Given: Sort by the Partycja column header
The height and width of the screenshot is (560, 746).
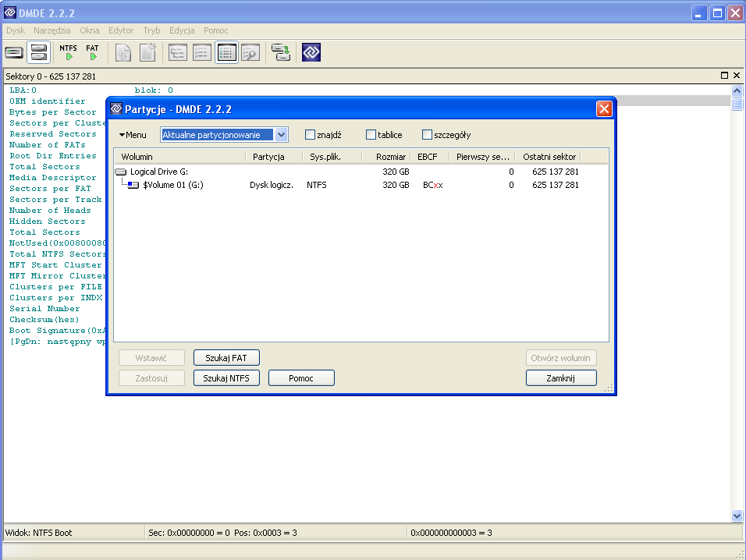Looking at the screenshot, I should [274, 157].
